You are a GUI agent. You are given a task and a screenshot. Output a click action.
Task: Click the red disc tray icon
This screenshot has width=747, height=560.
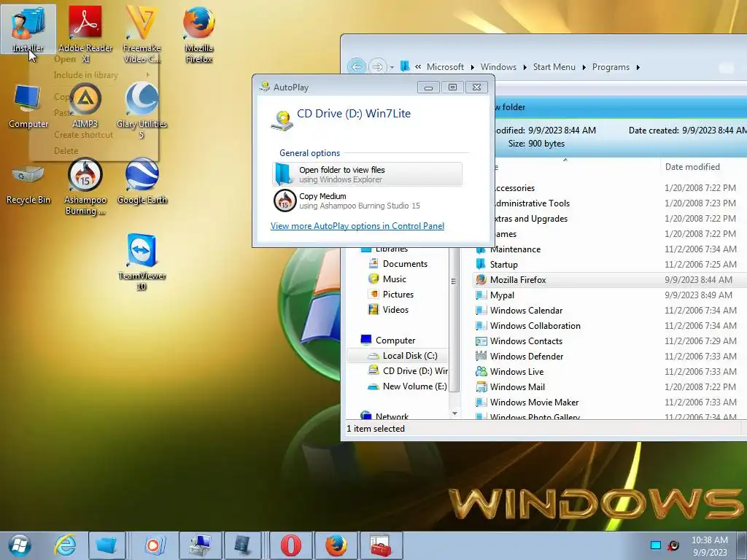(x=673, y=545)
